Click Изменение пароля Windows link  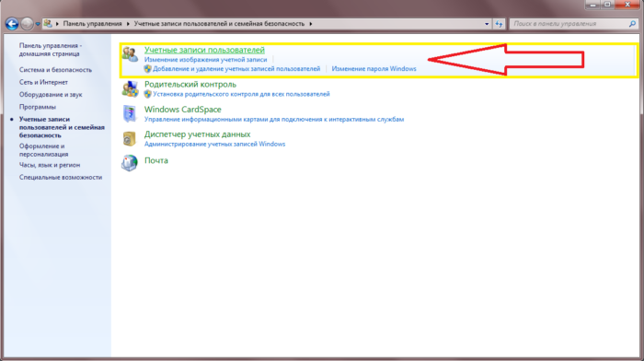point(374,69)
